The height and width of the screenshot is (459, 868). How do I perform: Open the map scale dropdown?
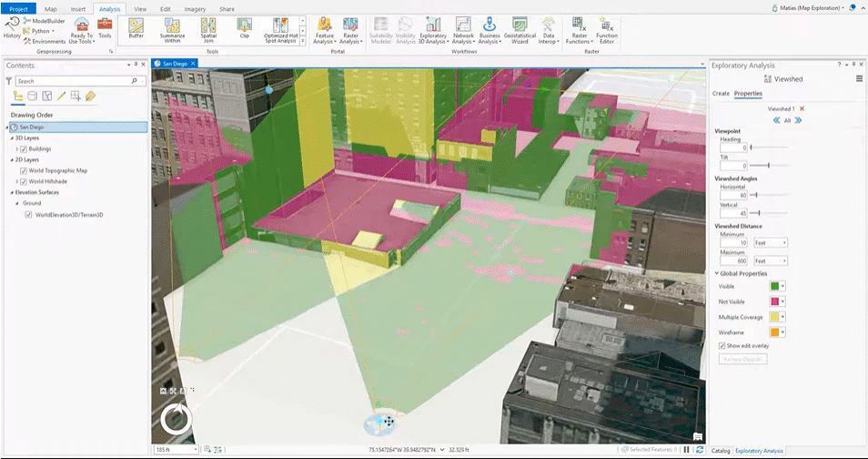point(195,450)
